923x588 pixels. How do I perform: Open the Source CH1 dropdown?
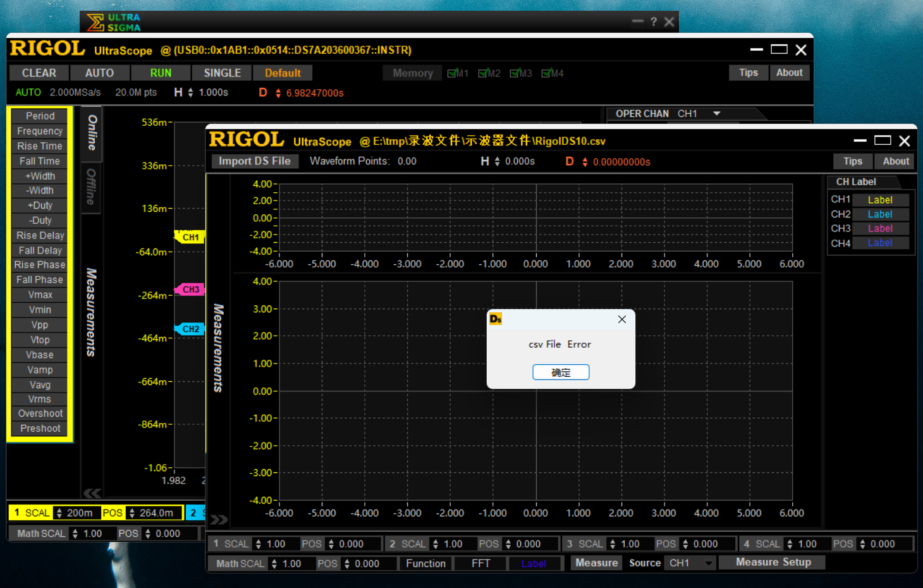pos(709,563)
